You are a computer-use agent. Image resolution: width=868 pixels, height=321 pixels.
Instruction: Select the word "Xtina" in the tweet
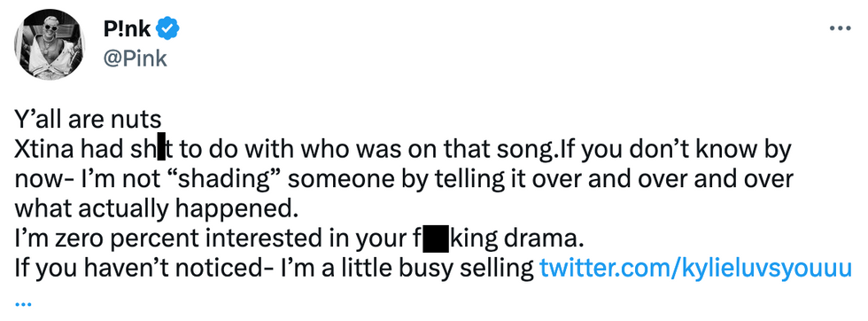click(43, 150)
